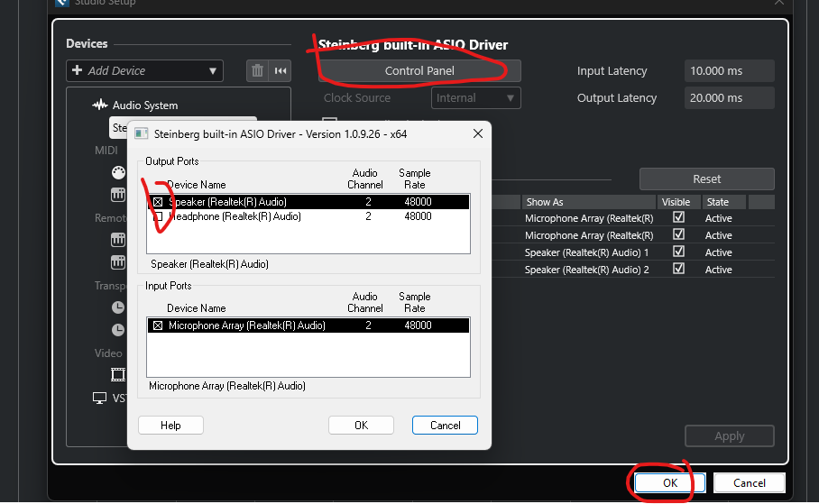Click the Video section label in Devices

coord(108,353)
